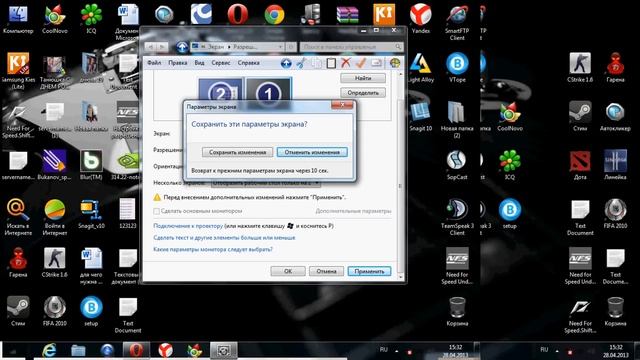Open the Файл menu

tap(154, 63)
